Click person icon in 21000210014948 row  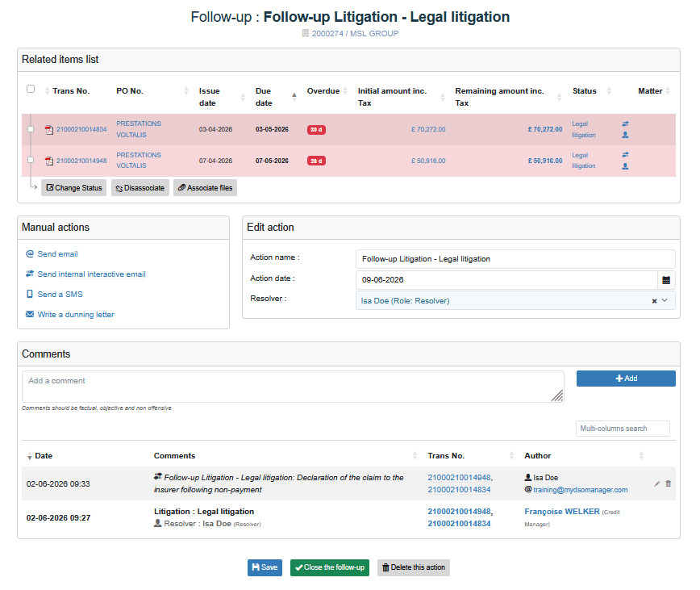coord(625,166)
